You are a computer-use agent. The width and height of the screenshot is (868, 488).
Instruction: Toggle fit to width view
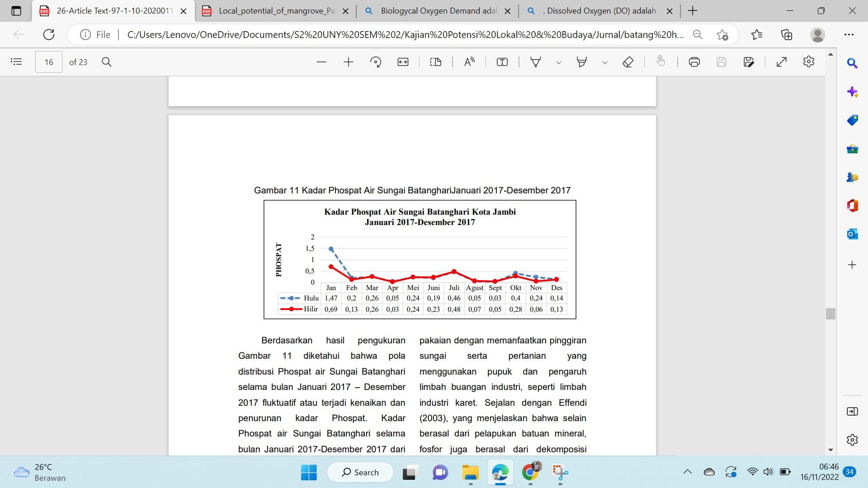[x=403, y=62]
